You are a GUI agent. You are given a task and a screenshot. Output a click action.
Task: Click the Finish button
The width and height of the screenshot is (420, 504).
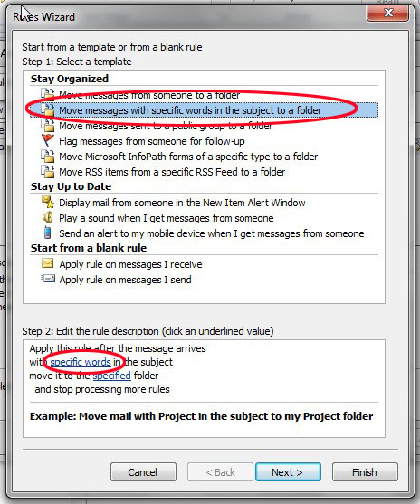pyautogui.click(x=365, y=472)
